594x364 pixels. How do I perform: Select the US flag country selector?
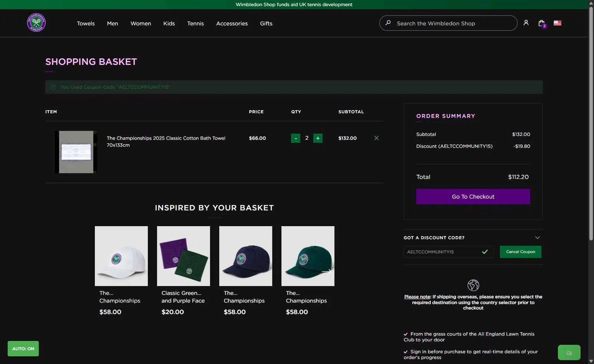click(558, 23)
